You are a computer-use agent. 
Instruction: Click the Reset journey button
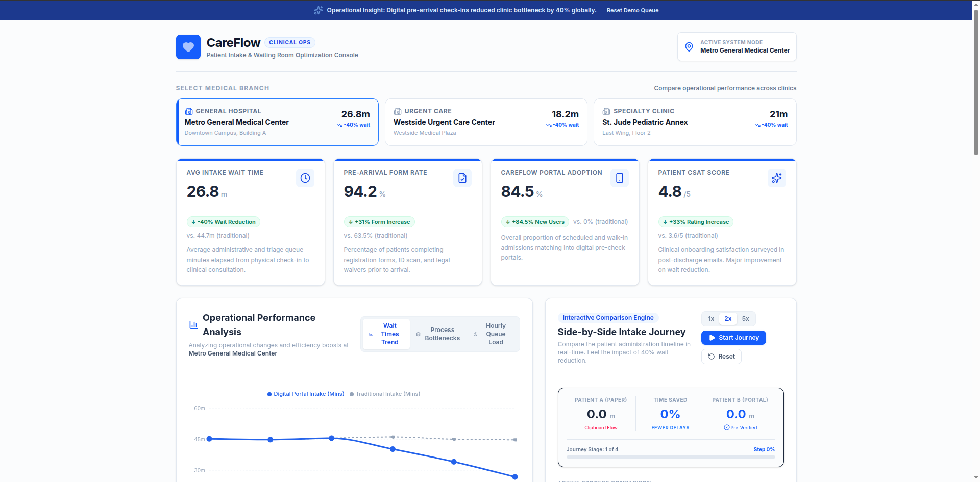point(721,357)
